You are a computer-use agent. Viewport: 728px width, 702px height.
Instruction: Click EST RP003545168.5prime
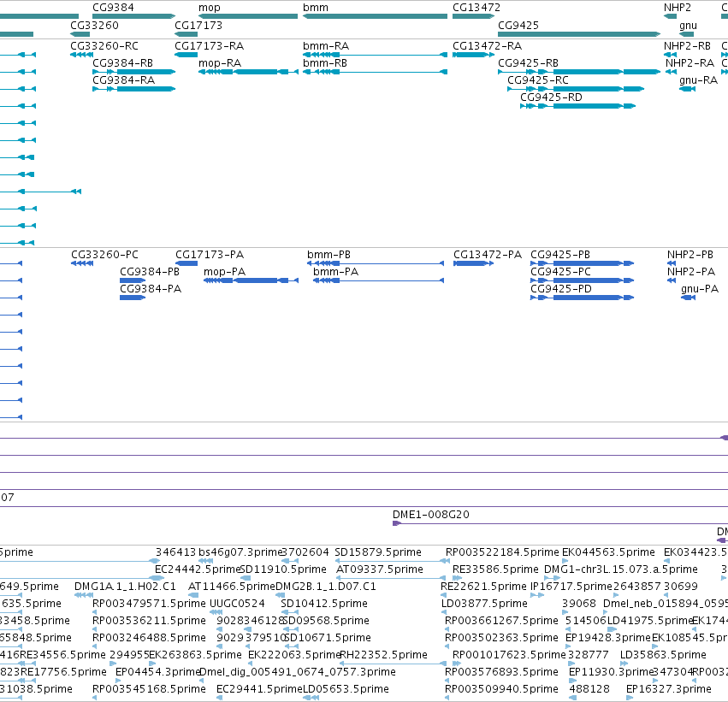click(x=149, y=689)
